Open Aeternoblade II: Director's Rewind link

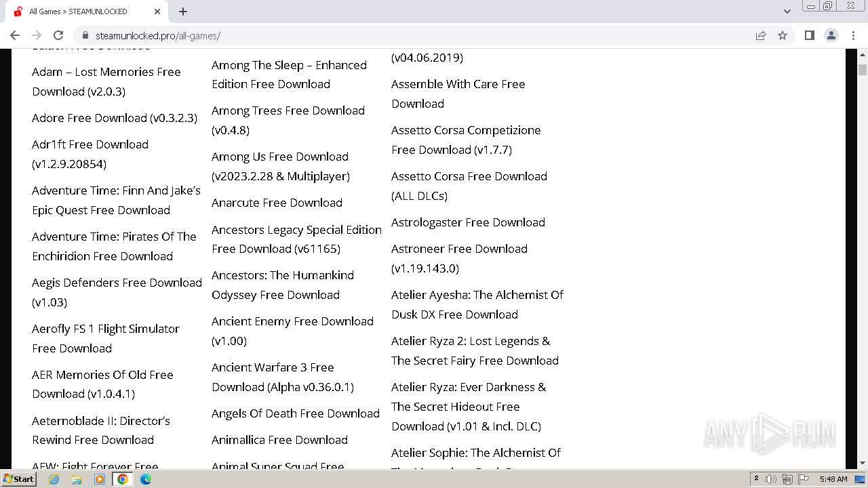click(101, 430)
